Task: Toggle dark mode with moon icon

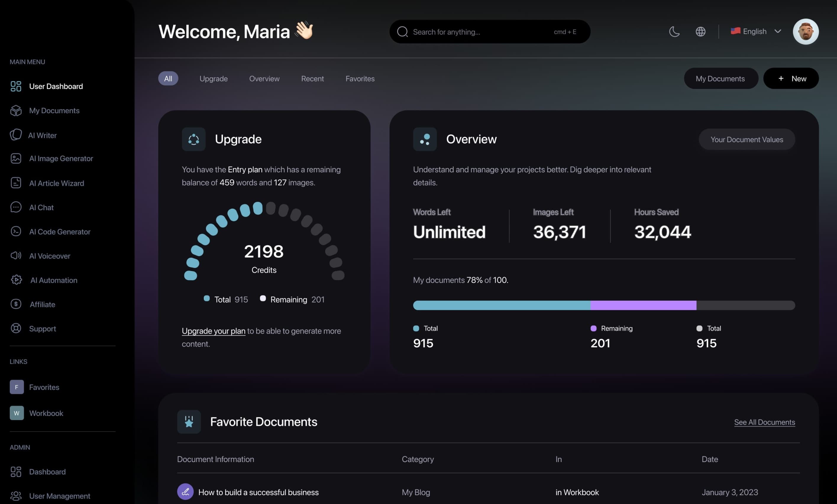Action: (x=674, y=31)
